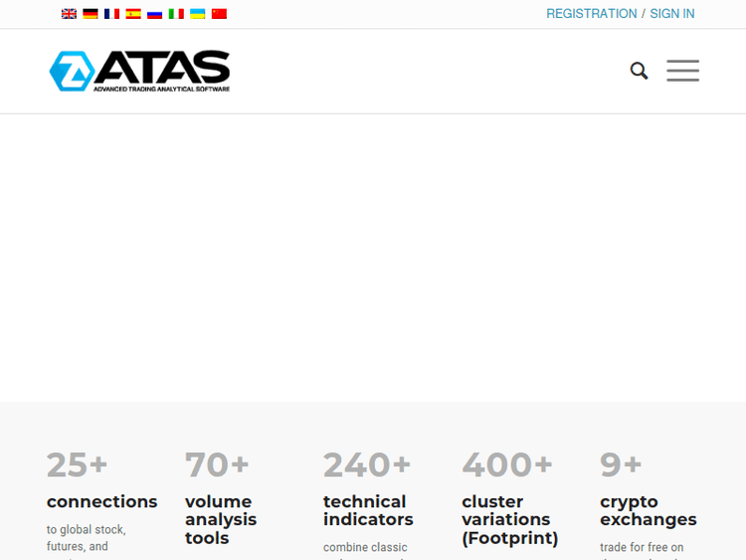Click the 'trade for free on' description text

tap(642, 547)
